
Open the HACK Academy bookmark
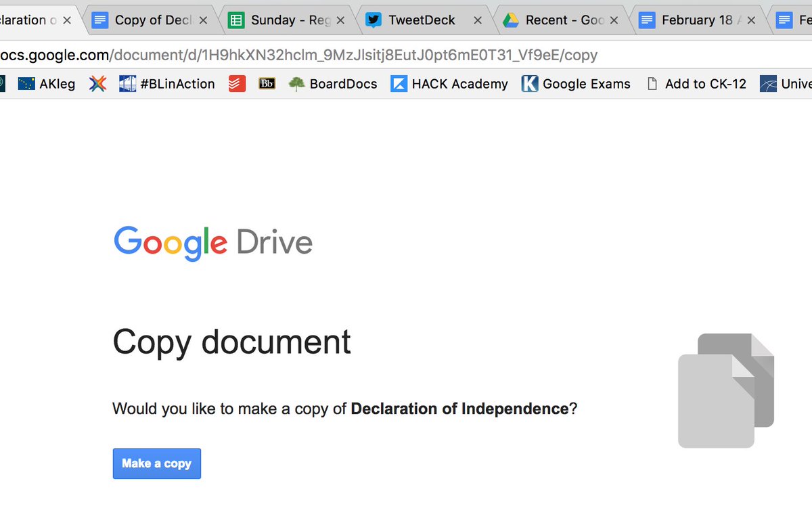point(449,84)
